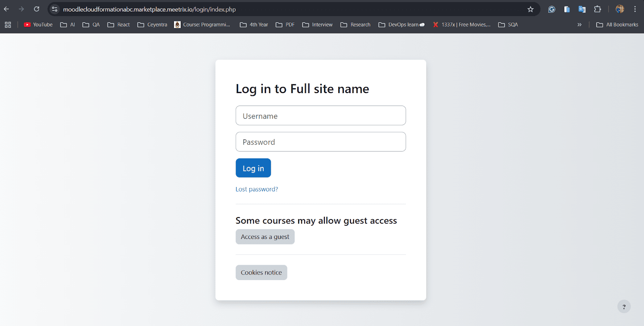Viewport: 644px width, 326px height.
Task: Open the 1337x Free Movies bookmark
Action: 462,25
